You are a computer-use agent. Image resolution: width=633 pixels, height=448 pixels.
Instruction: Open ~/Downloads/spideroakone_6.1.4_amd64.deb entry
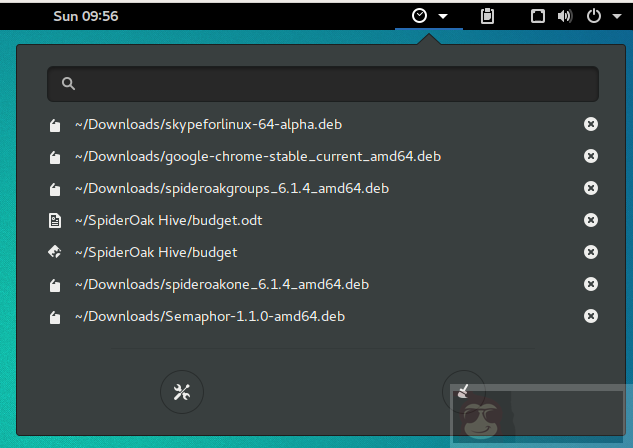(222, 285)
